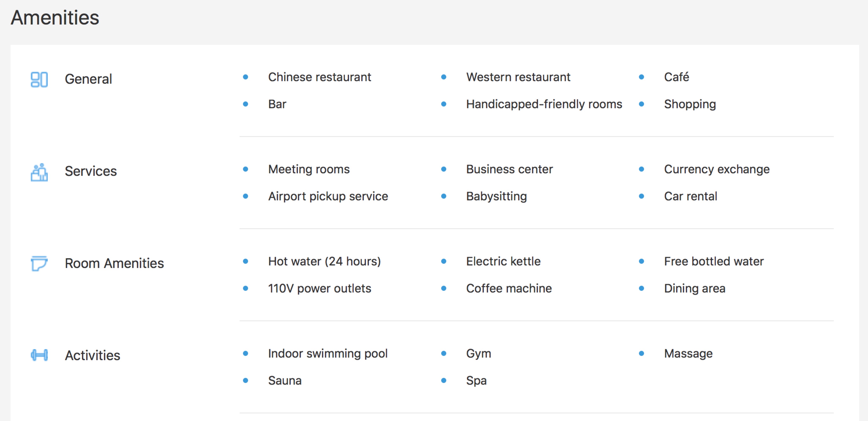Image resolution: width=868 pixels, height=421 pixels.
Task: Click the Services concierge desk icon
Action: click(39, 172)
